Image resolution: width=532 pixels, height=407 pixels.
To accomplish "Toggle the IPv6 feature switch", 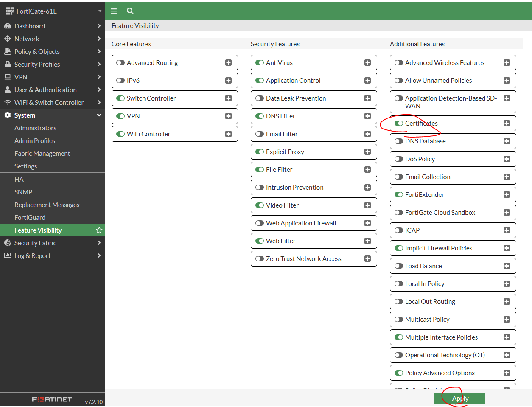I will click(120, 80).
